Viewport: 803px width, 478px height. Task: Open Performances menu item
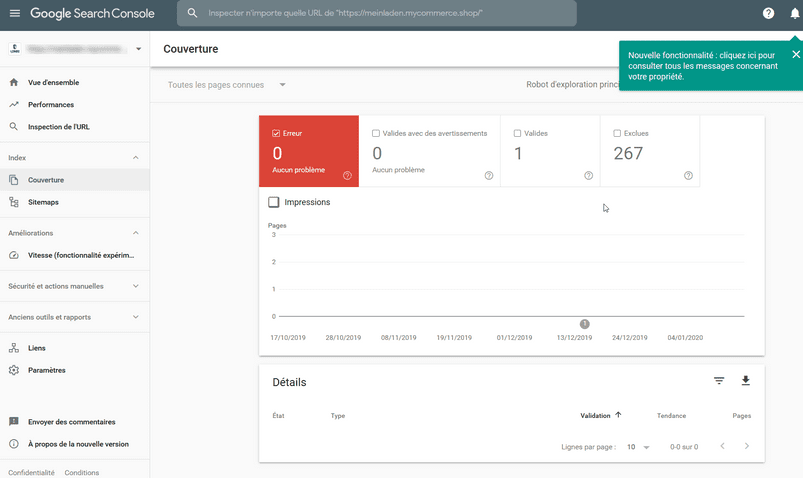(x=75, y=105)
